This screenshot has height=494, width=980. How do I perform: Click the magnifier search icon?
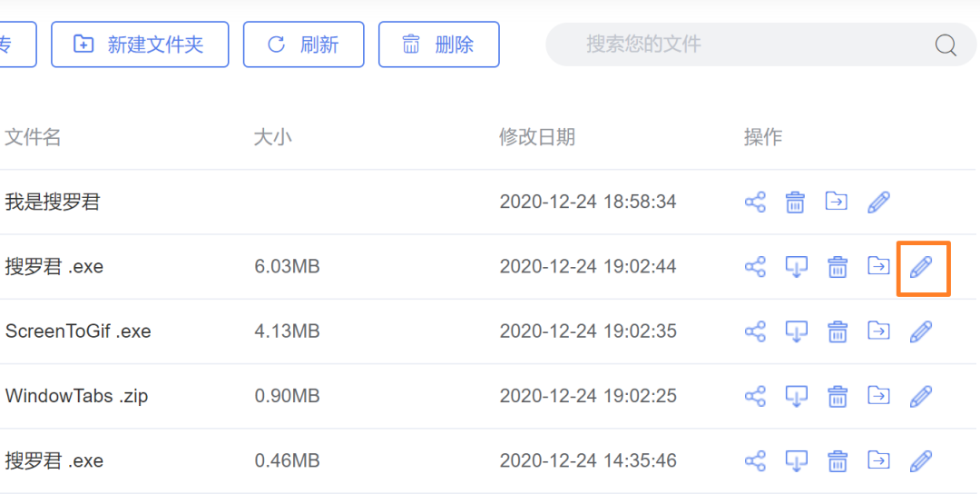tap(945, 45)
